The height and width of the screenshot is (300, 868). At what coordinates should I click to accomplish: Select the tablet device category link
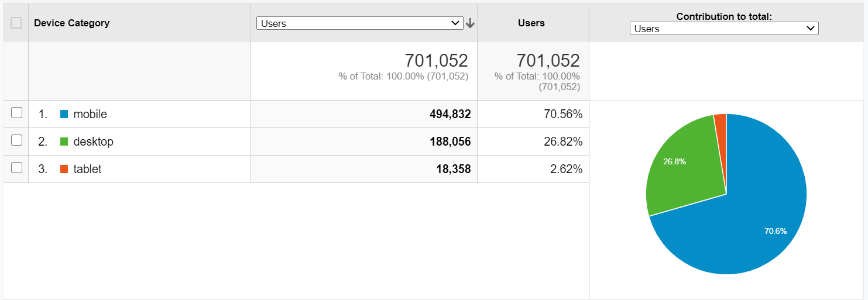click(x=87, y=169)
